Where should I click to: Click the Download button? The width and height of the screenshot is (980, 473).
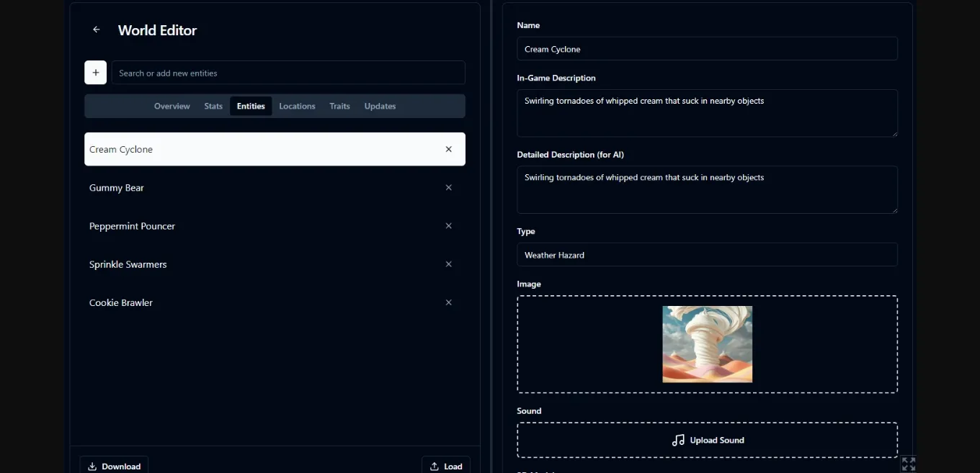coord(114,466)
